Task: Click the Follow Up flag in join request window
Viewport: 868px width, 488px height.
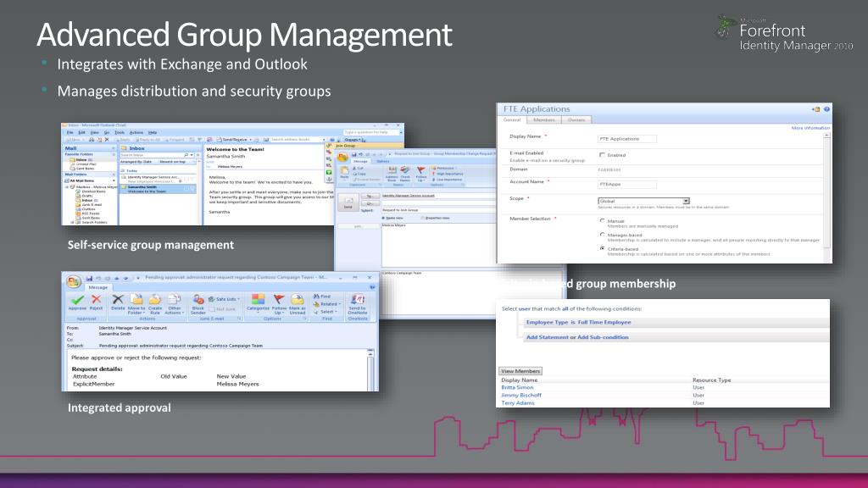Action: coord(421,170)
